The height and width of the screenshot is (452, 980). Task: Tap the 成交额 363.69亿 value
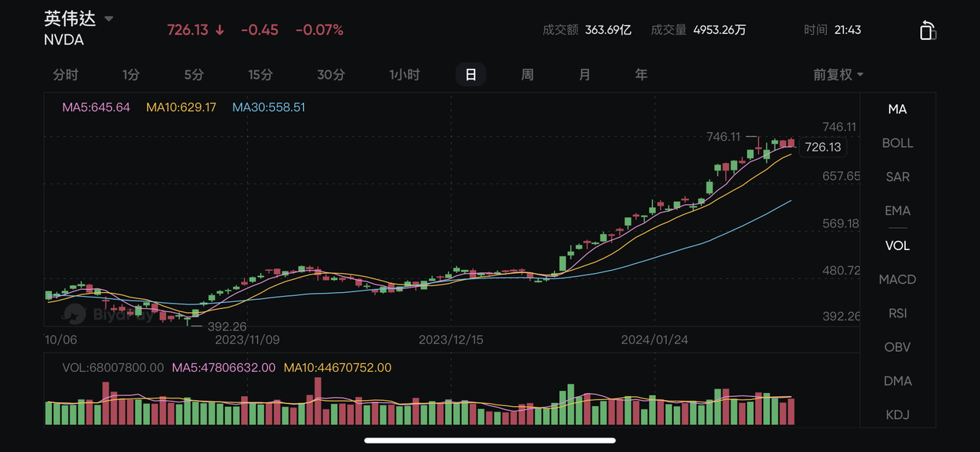click(608, 30)
